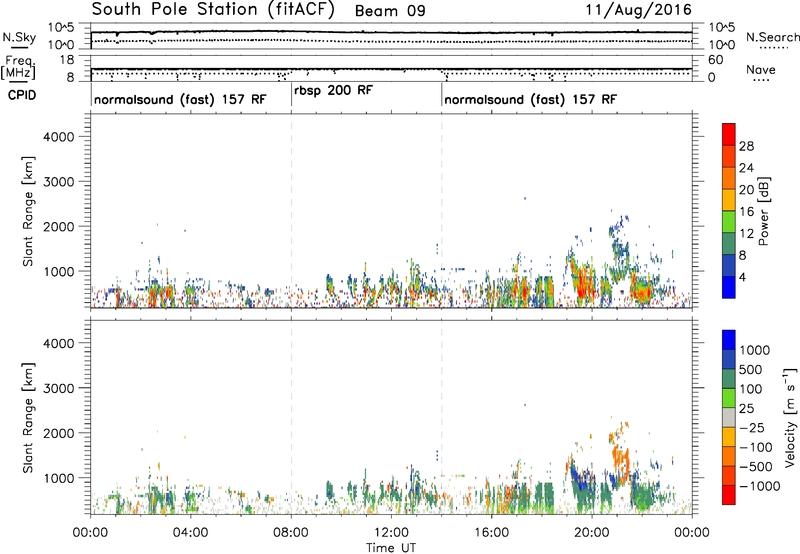This screenshot has width=800, height=554.
Task: Click the power panel 'Slant Range [km]' label
Action: point(28,211)
